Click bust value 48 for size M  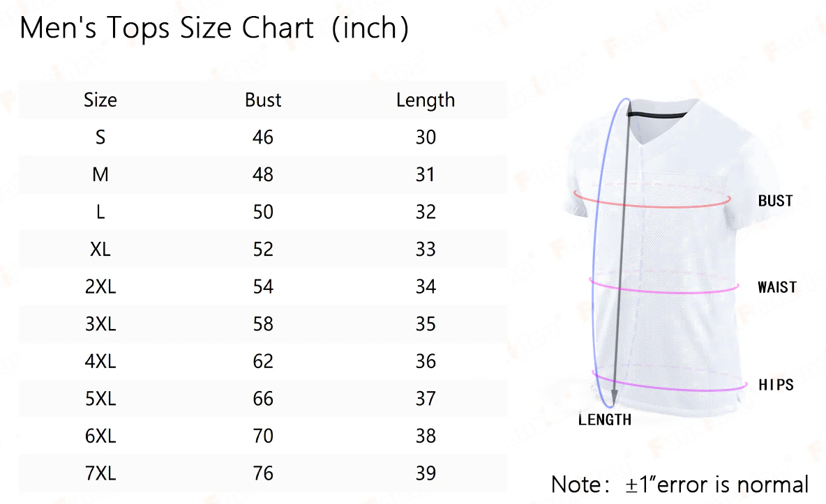(x=263, y=174)
